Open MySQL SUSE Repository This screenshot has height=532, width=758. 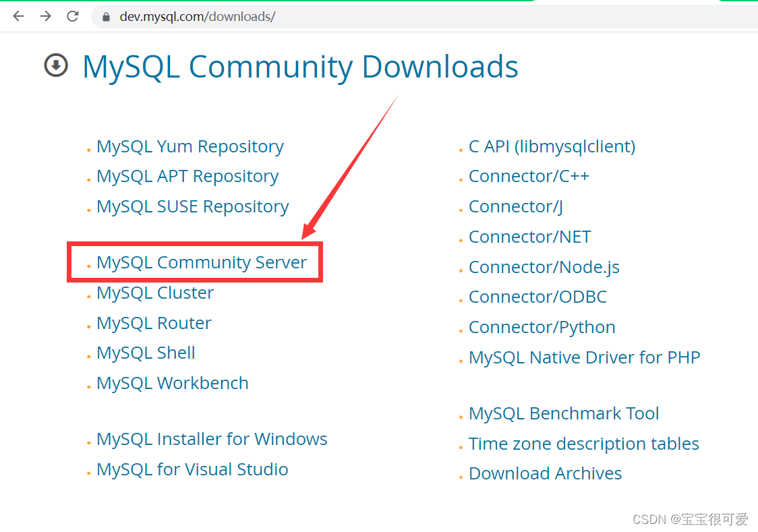pos(192,207)
